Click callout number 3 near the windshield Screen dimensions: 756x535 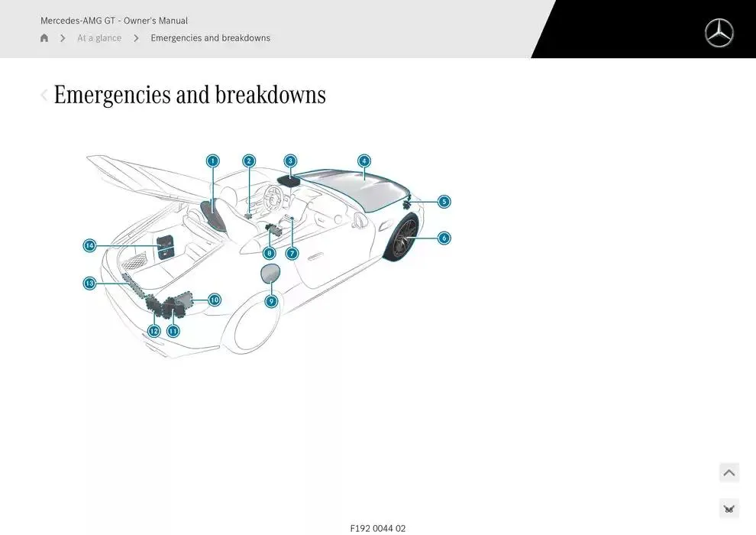[290, 160]
